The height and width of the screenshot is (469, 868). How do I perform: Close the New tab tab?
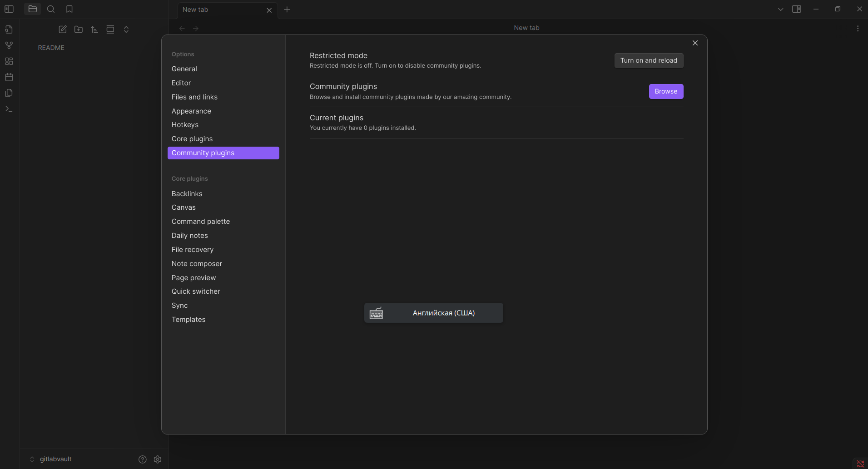tap(269, 10)
